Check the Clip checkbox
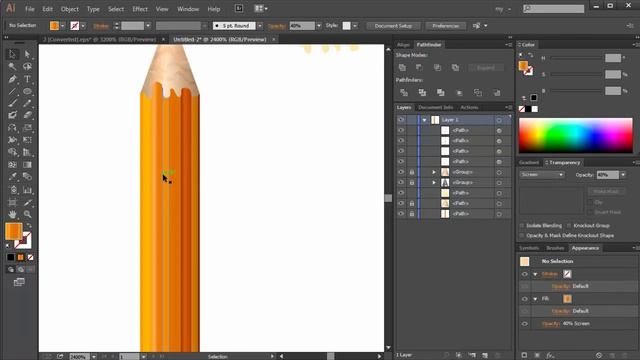The image size is (640, 360). pyautogui.click(x=591, y=202)
